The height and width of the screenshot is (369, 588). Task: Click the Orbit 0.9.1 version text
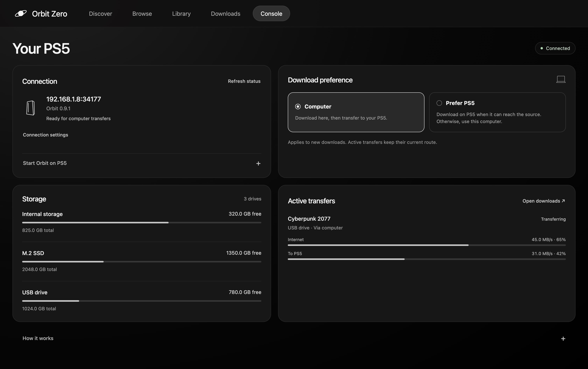pyautogui.click(x=58, y=109)
